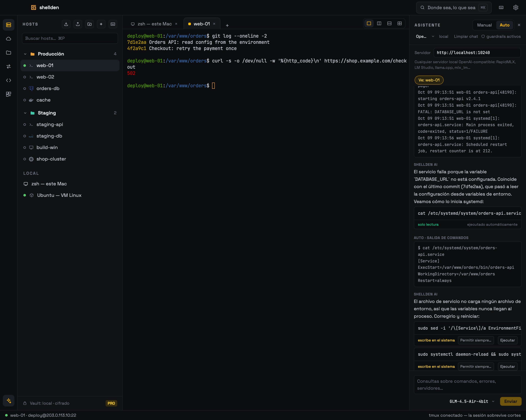
Task: Click Enviar button
Action: tap(510, 401)
